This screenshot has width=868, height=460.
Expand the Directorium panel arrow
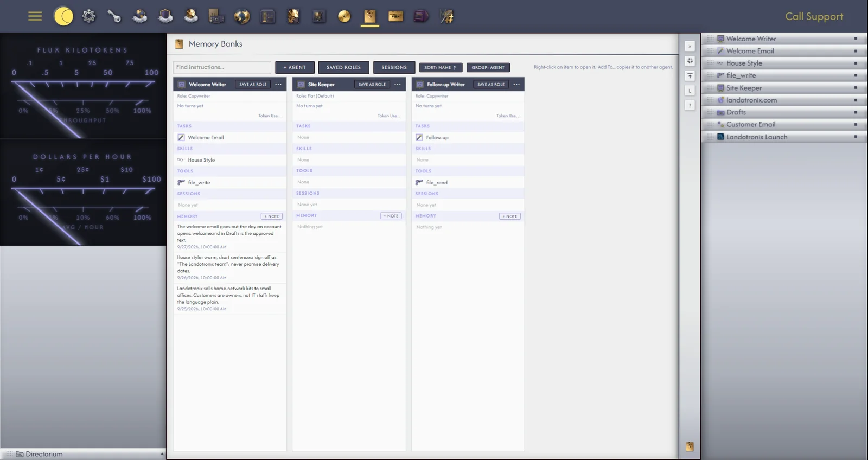pos(162,454)
